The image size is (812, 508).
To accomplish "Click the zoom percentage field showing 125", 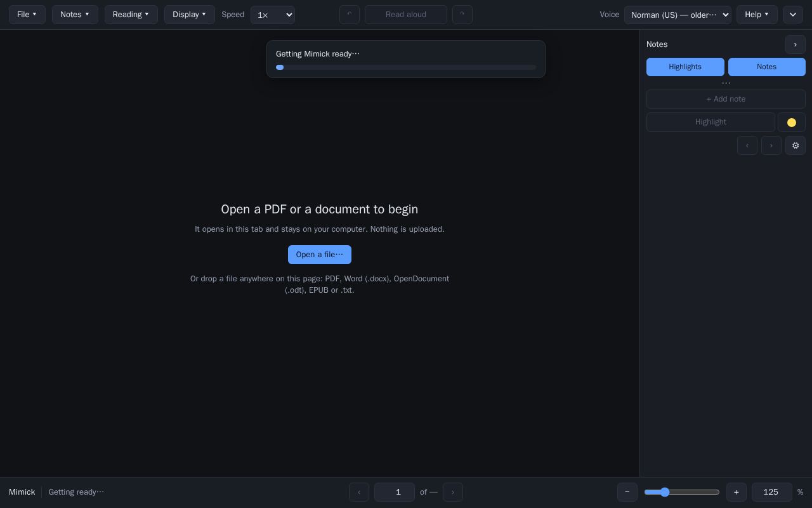I will tap(772, 492).
